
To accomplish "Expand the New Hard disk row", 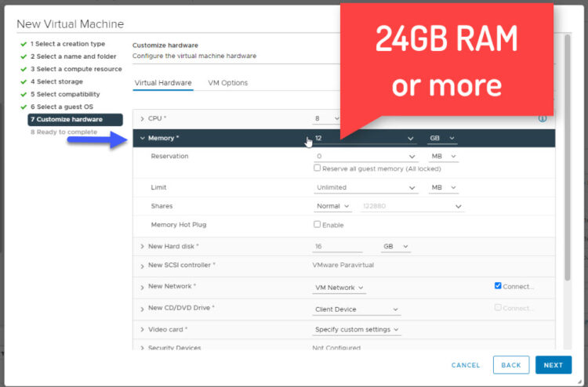I will coord(142,246).
